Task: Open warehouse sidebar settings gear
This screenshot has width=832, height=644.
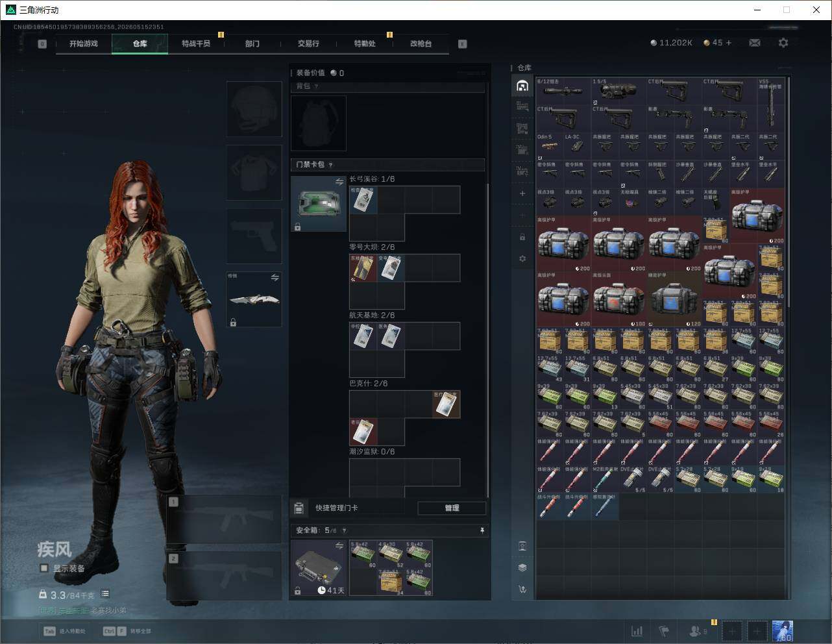Action: [522, 259]
